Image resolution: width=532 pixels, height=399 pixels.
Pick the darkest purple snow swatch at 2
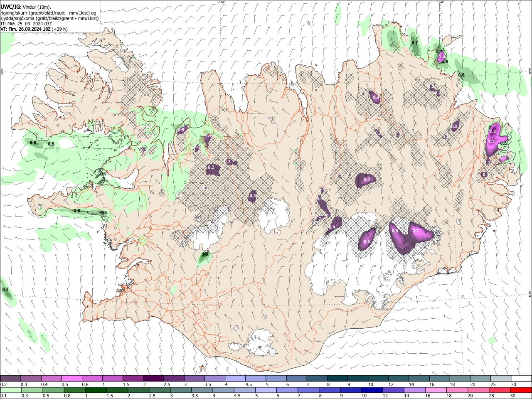[153, 378]
